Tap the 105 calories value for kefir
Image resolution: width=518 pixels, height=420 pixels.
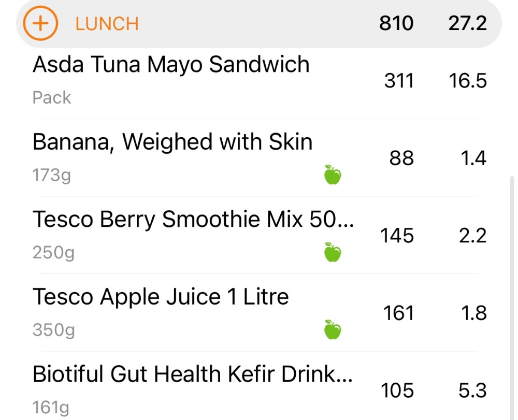[397, 390]
